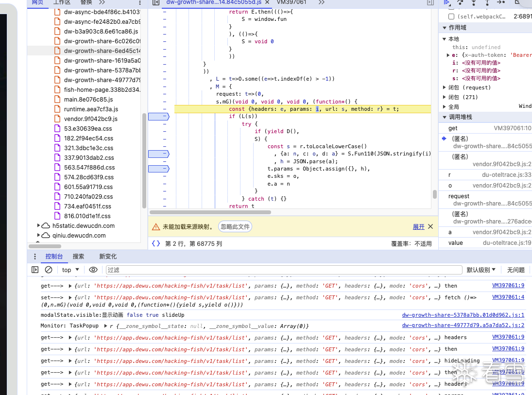Show more navigator tabs via chevrons

102,2
